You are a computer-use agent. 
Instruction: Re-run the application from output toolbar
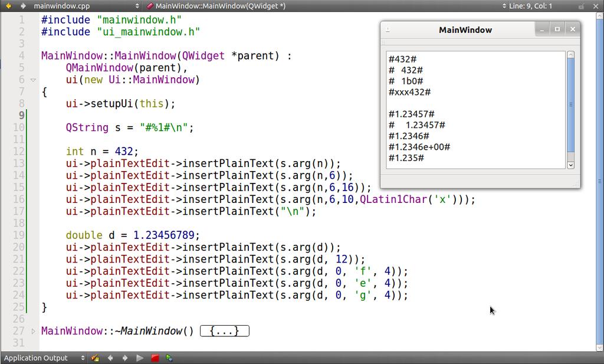point(139,358)
